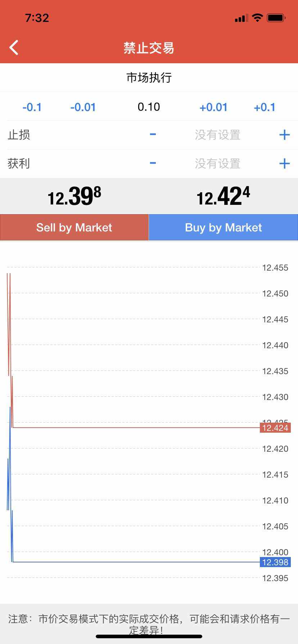Tap the 止损 没有设置 value field
The height and width of the screenshot is (644, 298).
(217, 135)
